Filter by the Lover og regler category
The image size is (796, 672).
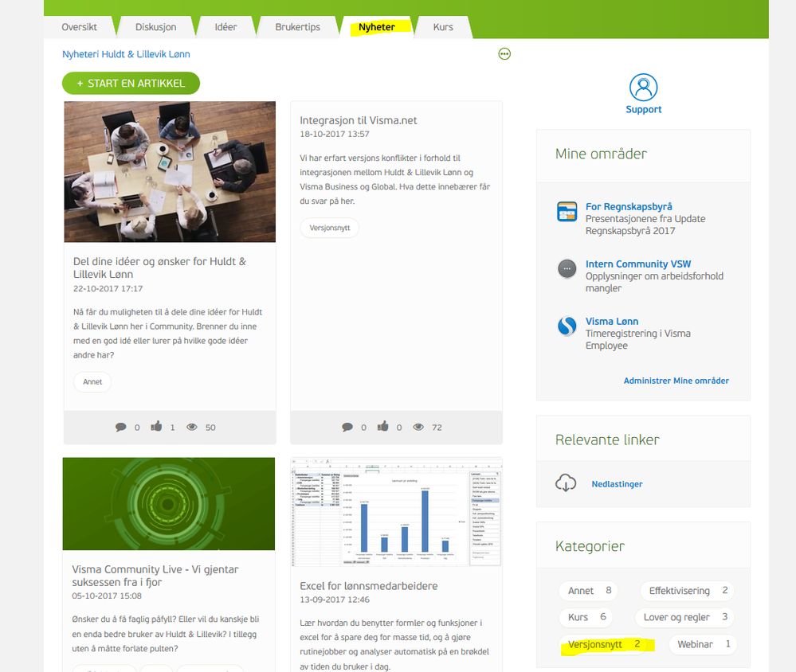click(684, 617)
